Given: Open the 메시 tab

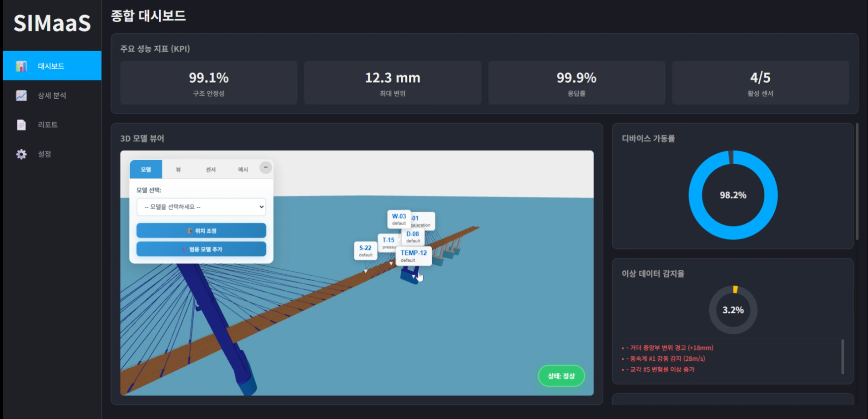Looking at the screenshot, I should click(243, 170).
